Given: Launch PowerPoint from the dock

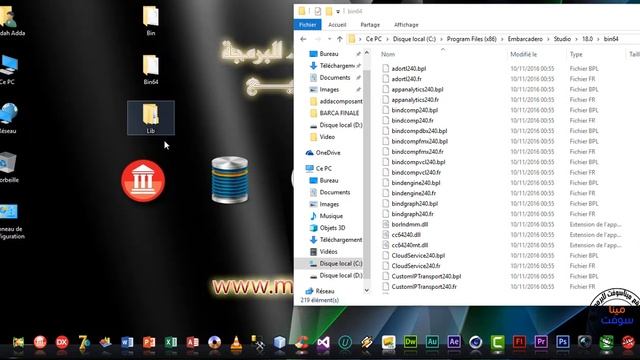Looking at the screenshot, I should [x=149, y=342].
